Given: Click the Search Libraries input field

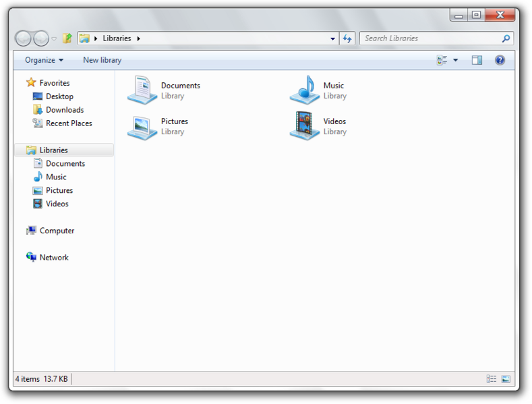Looking at the screenshot, I should (430, 38).
